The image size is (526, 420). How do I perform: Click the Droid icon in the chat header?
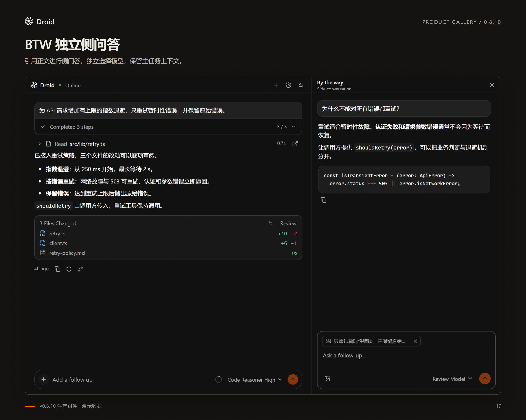coord(34,85)
